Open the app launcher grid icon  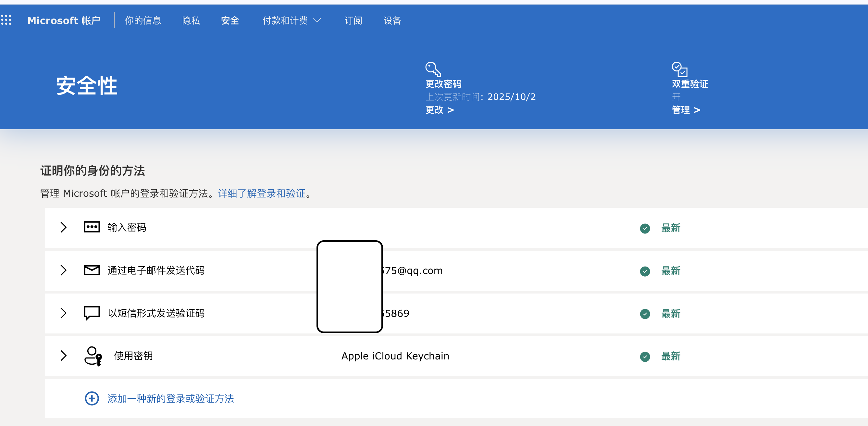click(7, 20)
